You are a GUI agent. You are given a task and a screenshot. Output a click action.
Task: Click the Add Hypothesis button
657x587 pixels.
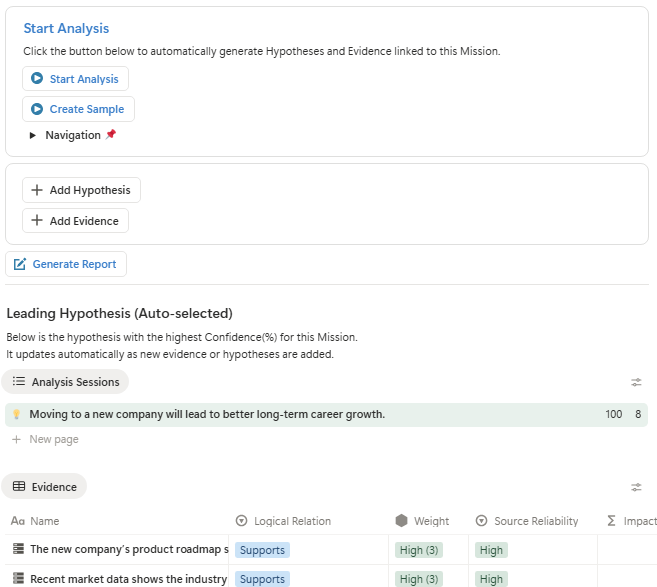tap(81, 190)
